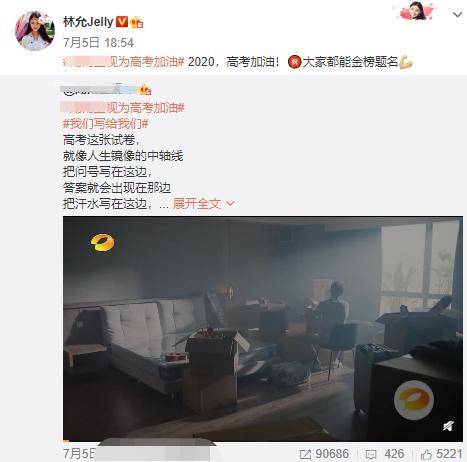
Task: Toggle the video mute speaker icon
Action: click(448, 426)
